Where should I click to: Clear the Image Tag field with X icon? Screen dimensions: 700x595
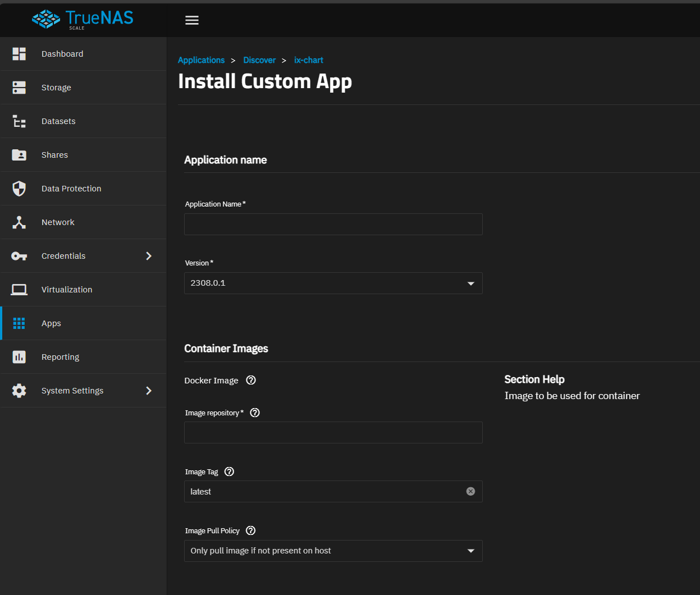pos(470,491)
